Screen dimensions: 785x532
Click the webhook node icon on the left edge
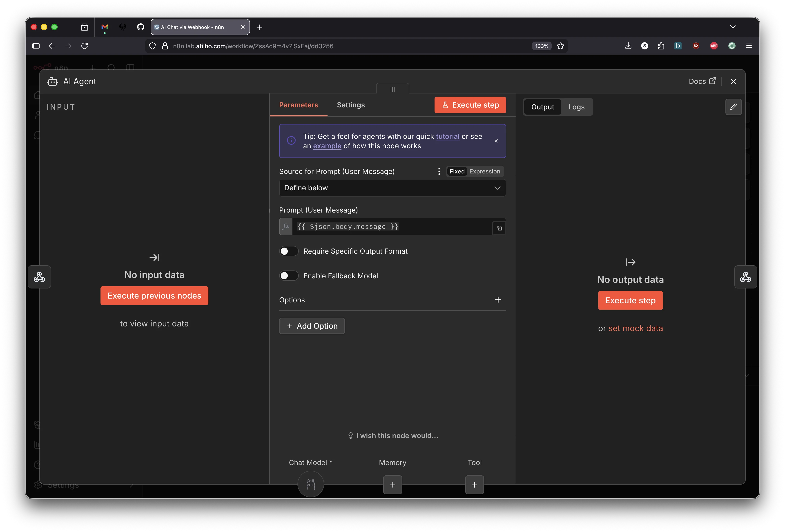[39, 277]
